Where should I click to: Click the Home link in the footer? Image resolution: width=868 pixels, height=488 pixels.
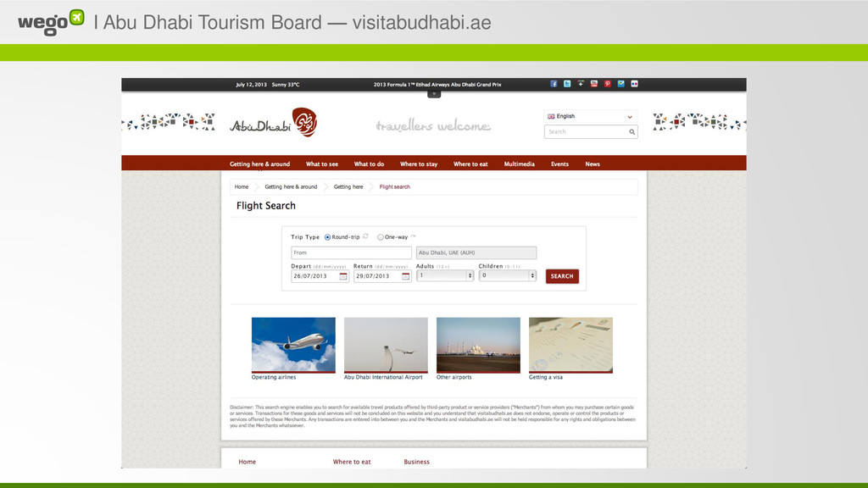click(247, 462)
